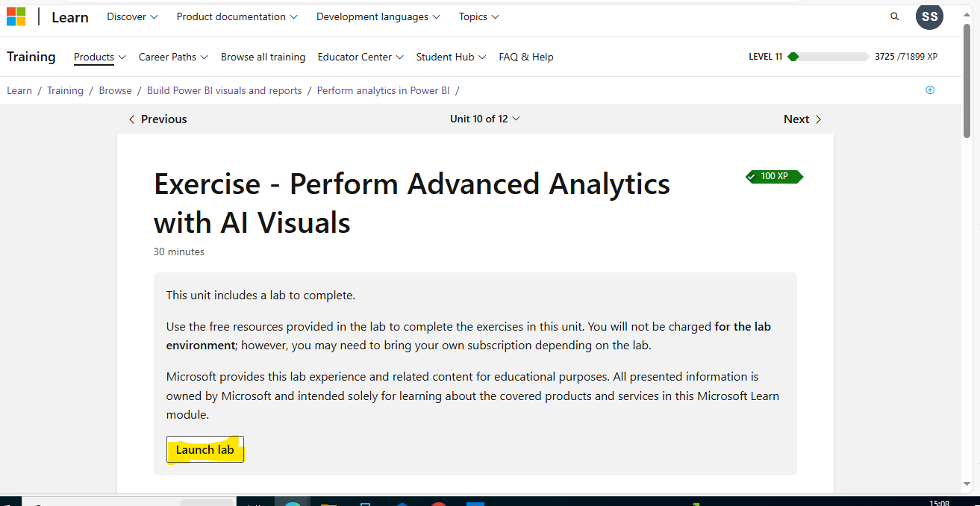This screenshot has height=506, width=980.
Task: Click the Training heading link
Action: 31,57
